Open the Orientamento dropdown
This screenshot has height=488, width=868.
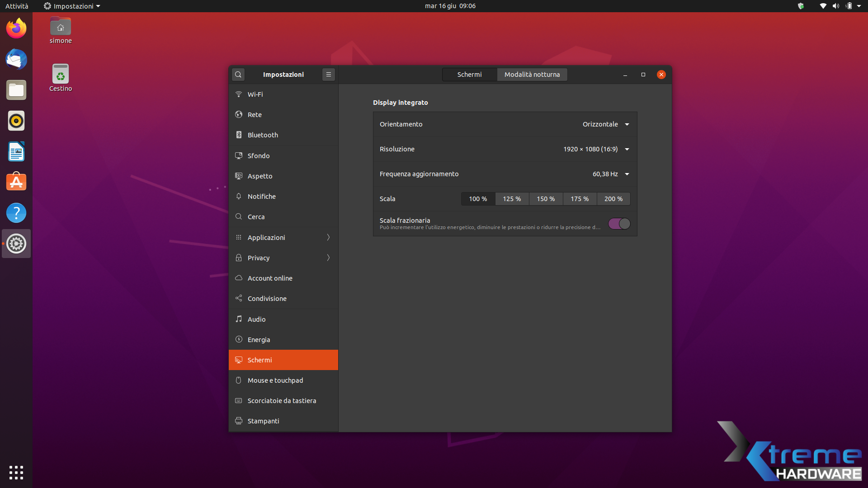tap(605, 124)
